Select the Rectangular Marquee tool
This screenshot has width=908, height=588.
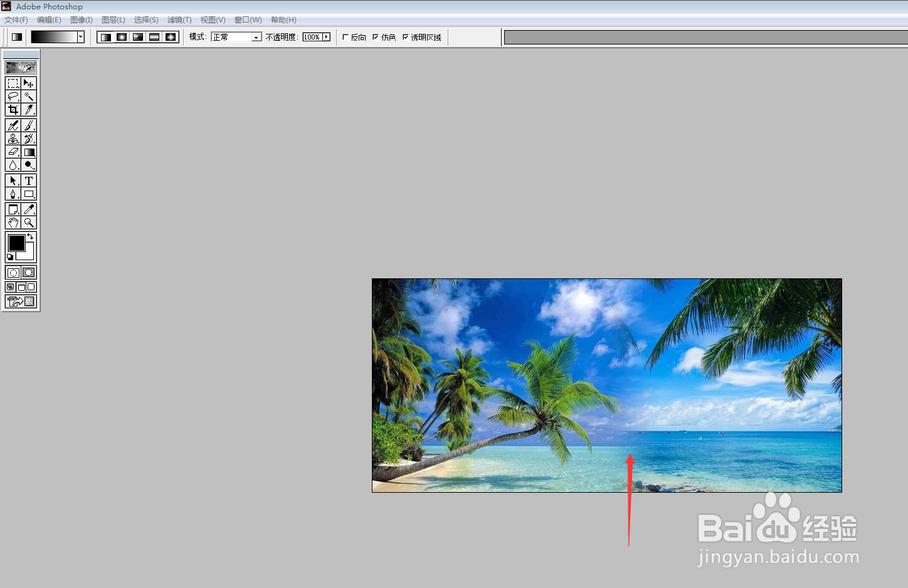tap(13, 83)
